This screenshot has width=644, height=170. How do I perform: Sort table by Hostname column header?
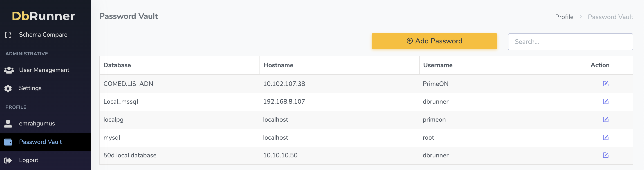pos(278,65)
